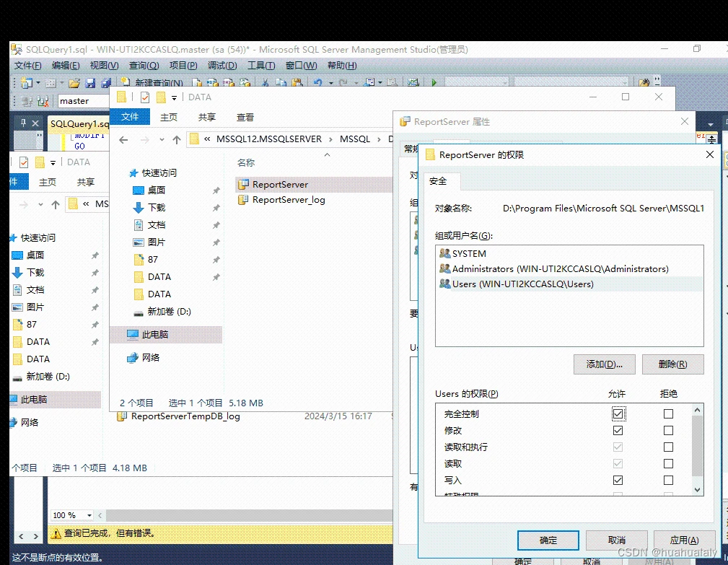Click the New Project icon in SSMS toolbar
Viewport: 728px width, 565px height.
click(x=27, y=83)
